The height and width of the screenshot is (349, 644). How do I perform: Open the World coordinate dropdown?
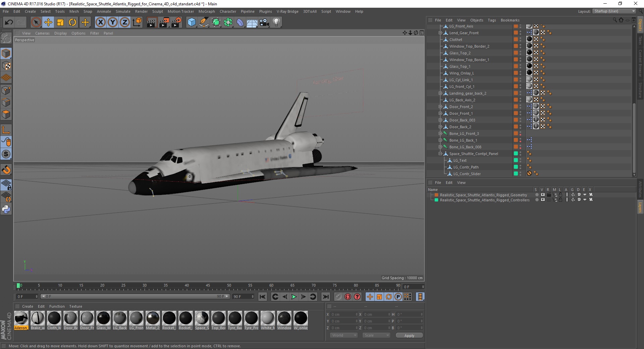pyautogui.click(x=344, y=335)
